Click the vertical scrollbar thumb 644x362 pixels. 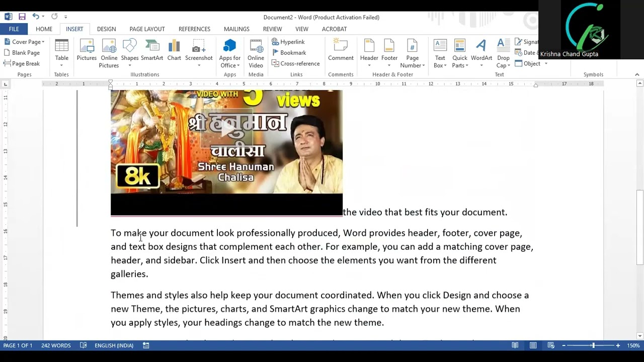[639, 227]
